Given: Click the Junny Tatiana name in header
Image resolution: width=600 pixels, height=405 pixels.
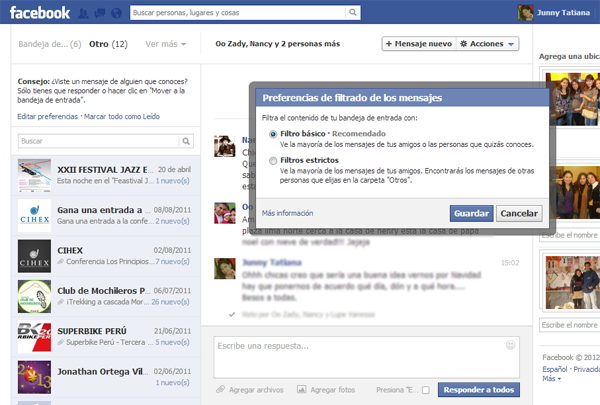Looking at the screenshot, I should pos(563,13).
